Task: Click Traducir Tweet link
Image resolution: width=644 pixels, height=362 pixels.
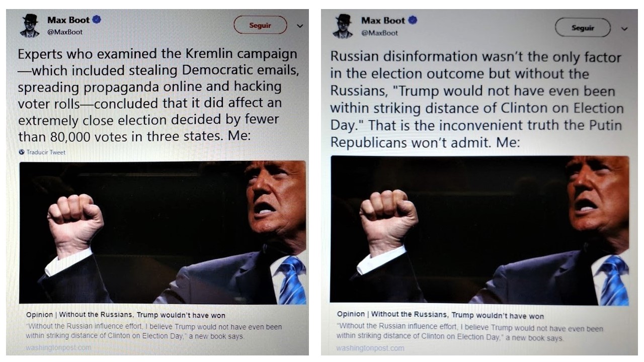Action: click(46, 152)
